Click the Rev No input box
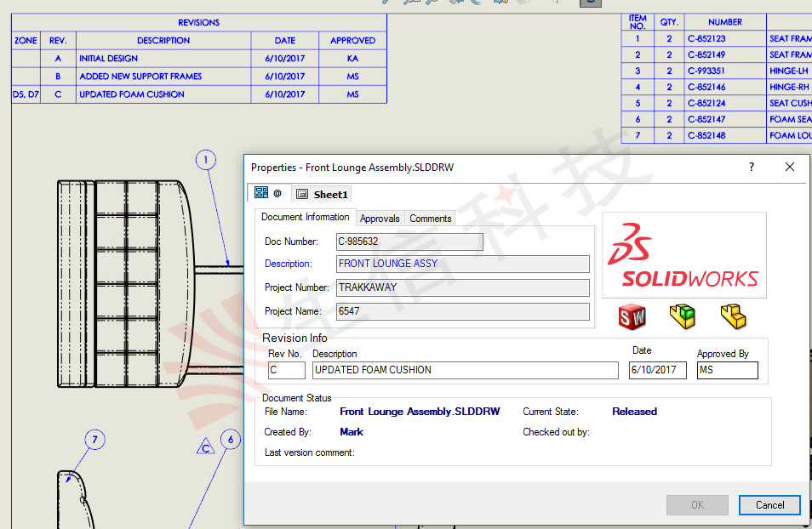The image size is (812, 529). point(286,370)
